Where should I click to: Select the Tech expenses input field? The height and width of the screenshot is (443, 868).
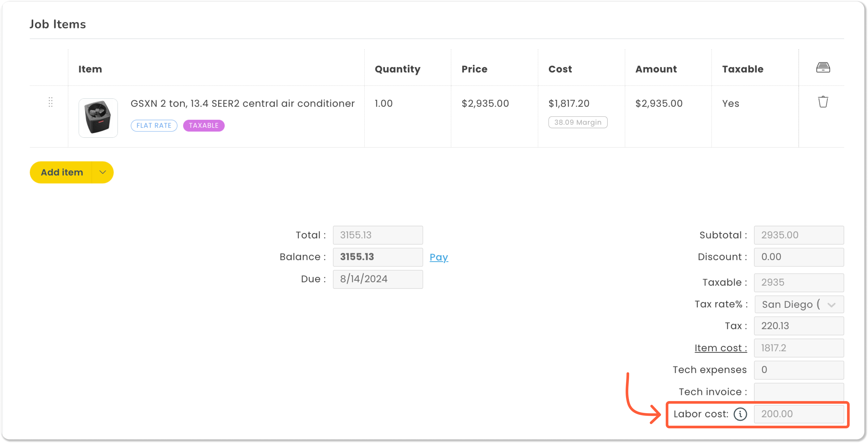[799, 370]
